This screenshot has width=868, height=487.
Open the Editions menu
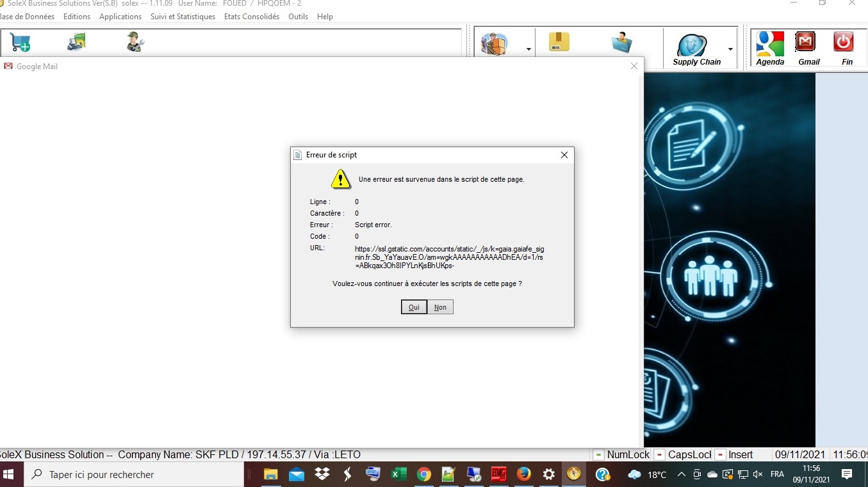tap(77, 17)
